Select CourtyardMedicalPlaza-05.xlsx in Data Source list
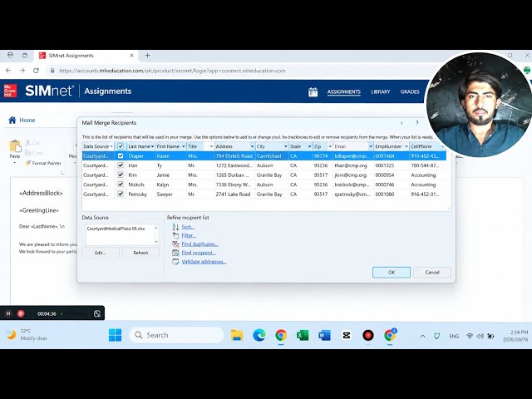Screen dimensions: 532x399 (116, 229)
